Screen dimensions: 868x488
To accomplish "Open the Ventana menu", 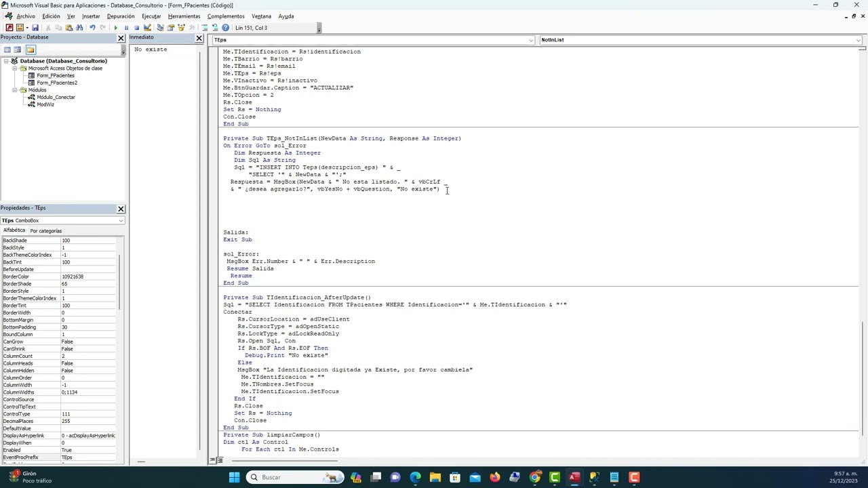I will [x=261, y=16].
